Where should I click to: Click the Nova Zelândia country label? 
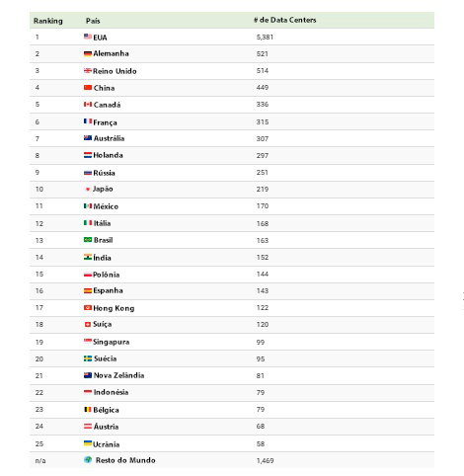click(x=118, y=375)
